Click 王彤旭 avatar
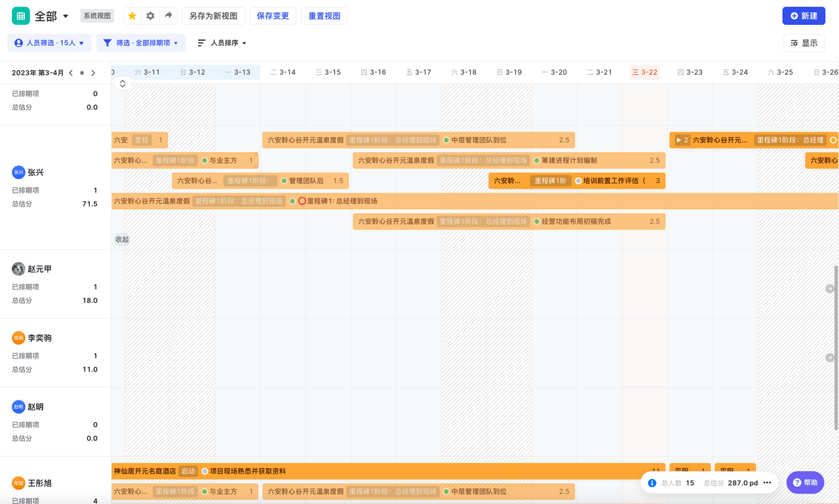Image resolution: width=839 pixels, height=504 pixels. pos(18,483)
